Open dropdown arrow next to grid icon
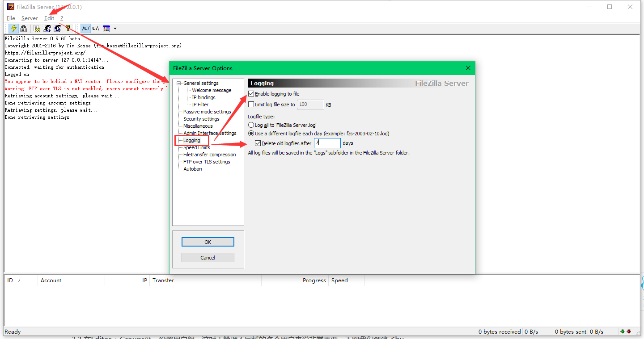This screenshot has height=339, width=644. point(115,29)
